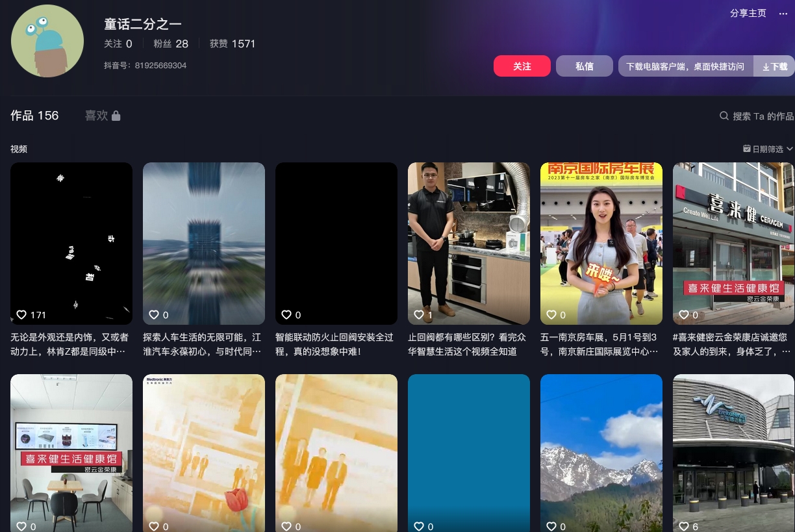795x532 pixels.
Task: Switch to the 喜欢 tab
Action: 103,116
